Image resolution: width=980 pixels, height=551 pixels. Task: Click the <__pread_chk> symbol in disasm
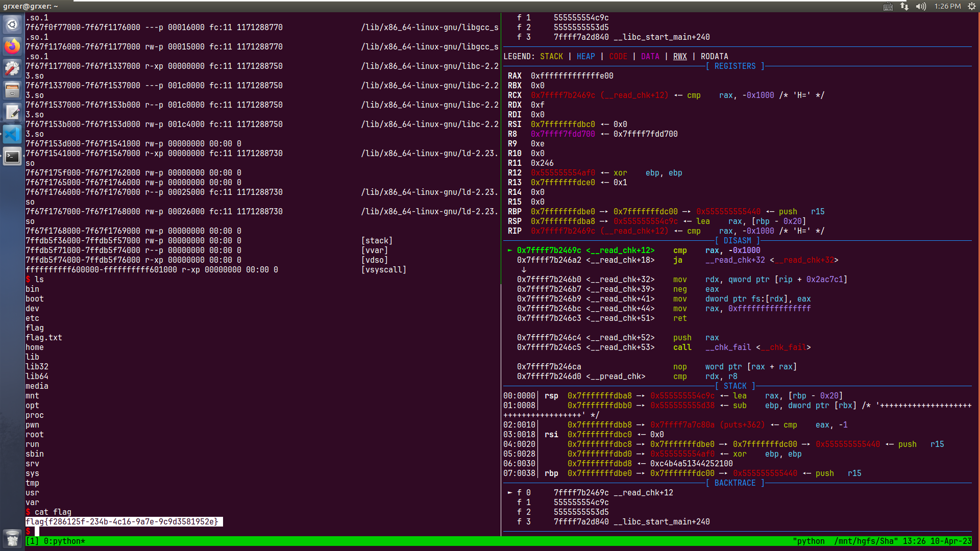616,377
